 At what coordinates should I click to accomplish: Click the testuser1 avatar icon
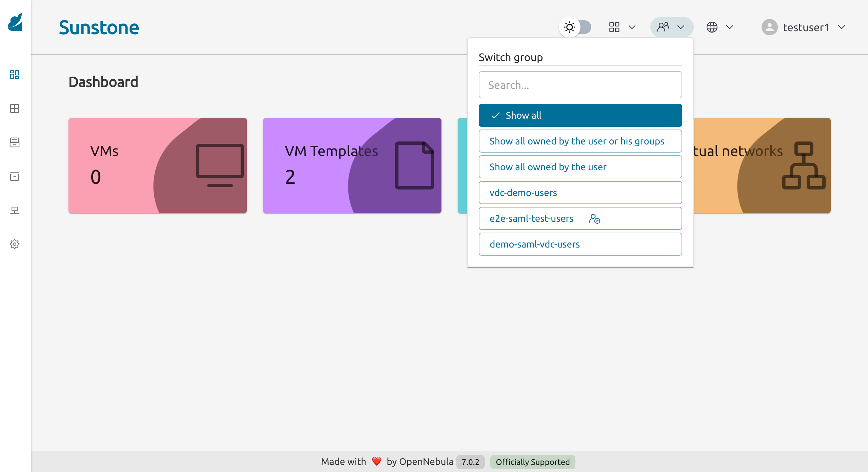769,27
